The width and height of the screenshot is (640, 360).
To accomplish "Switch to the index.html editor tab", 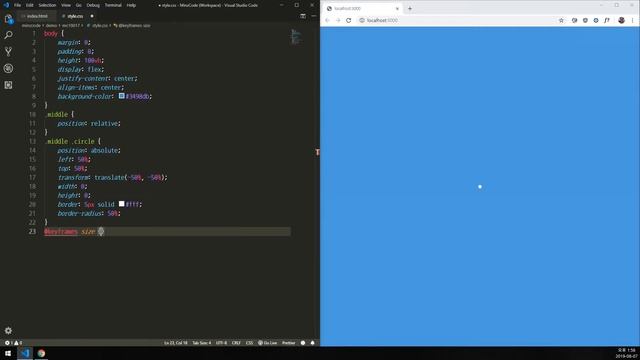I will tap(37, 16).
